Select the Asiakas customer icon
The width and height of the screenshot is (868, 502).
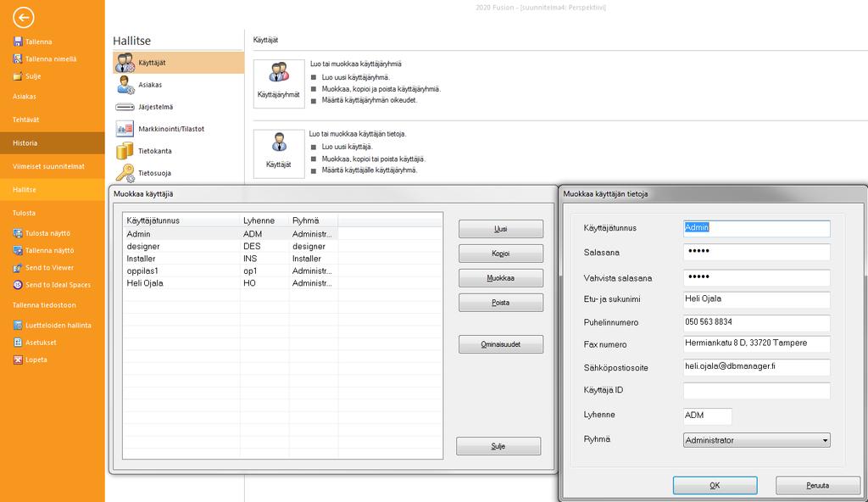[x=125, y=85]
